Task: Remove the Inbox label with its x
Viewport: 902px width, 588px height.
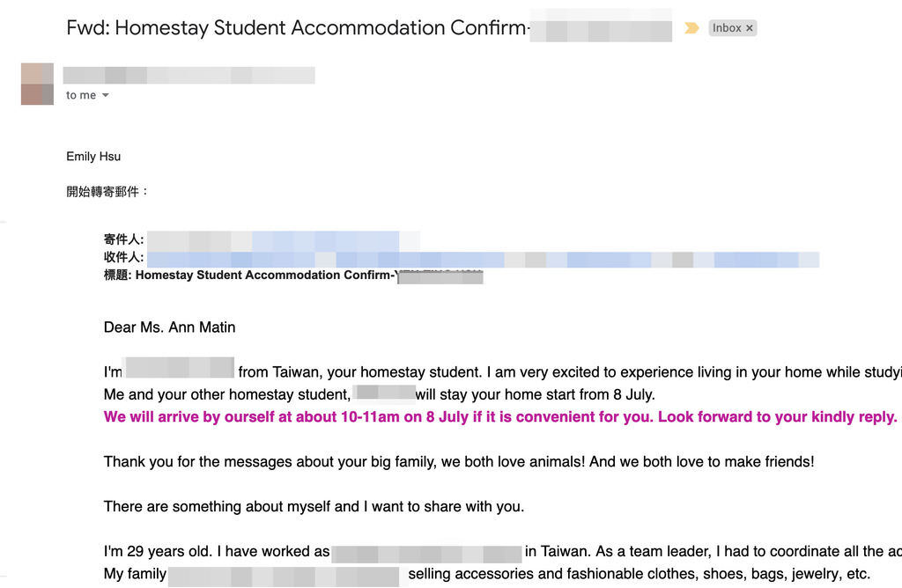Action: click(x=749, y=27)
